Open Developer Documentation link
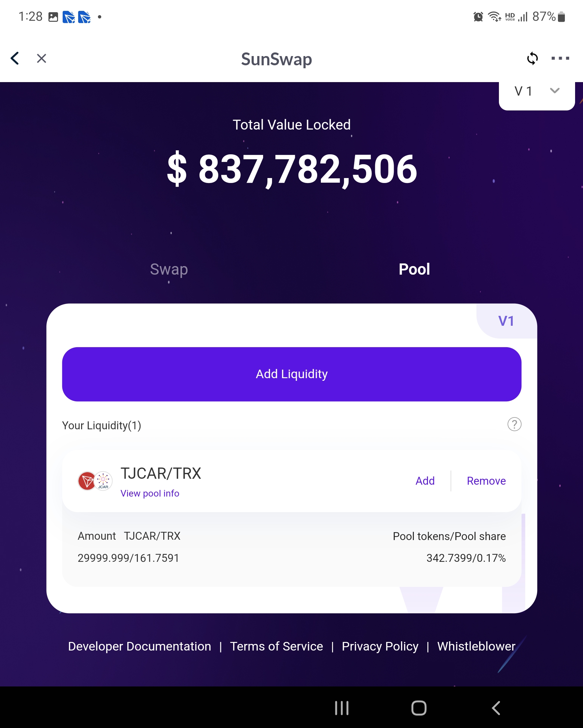 click(x=139, y=646)
